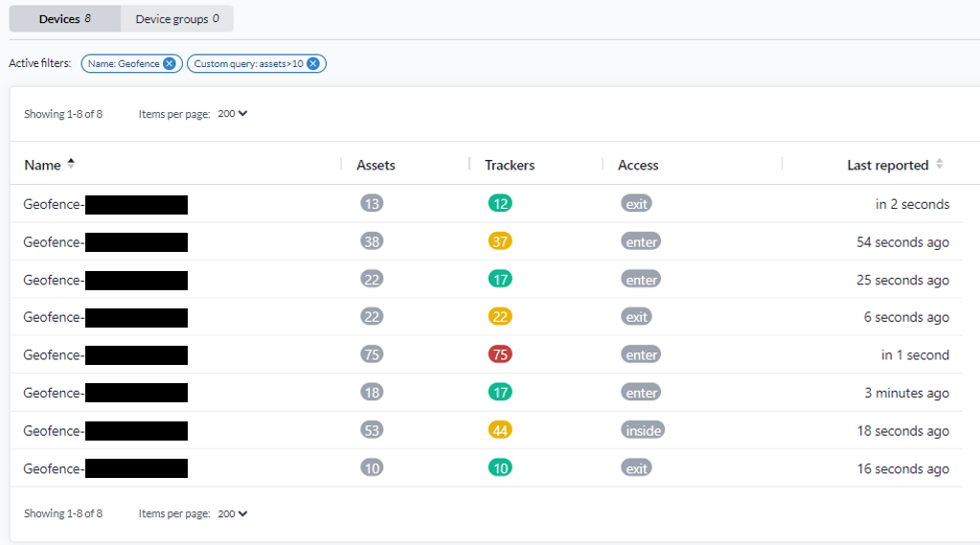Open the bottom Items per page dropdown
This screenshot has height=545, width=980.
(233, 513)
